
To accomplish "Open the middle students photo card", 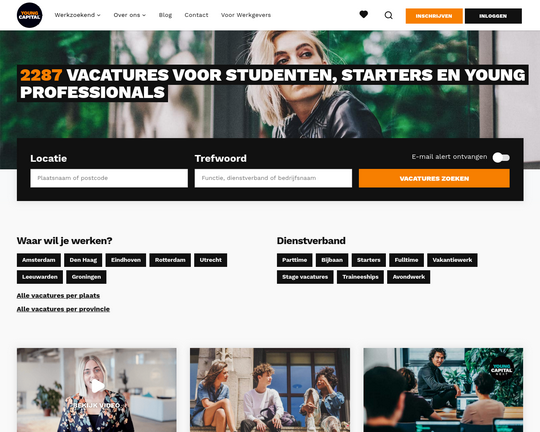I will [x=270, y=390].
